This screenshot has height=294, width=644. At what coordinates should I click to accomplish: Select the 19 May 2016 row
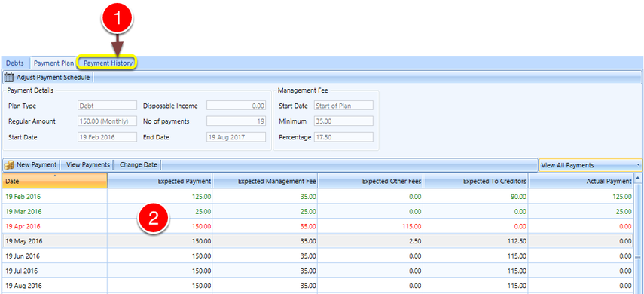[x=318, y=241]
